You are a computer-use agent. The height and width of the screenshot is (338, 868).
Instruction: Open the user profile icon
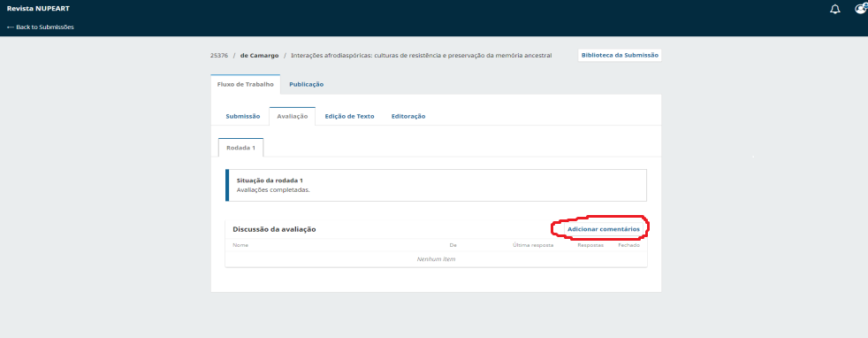(861, 9)
